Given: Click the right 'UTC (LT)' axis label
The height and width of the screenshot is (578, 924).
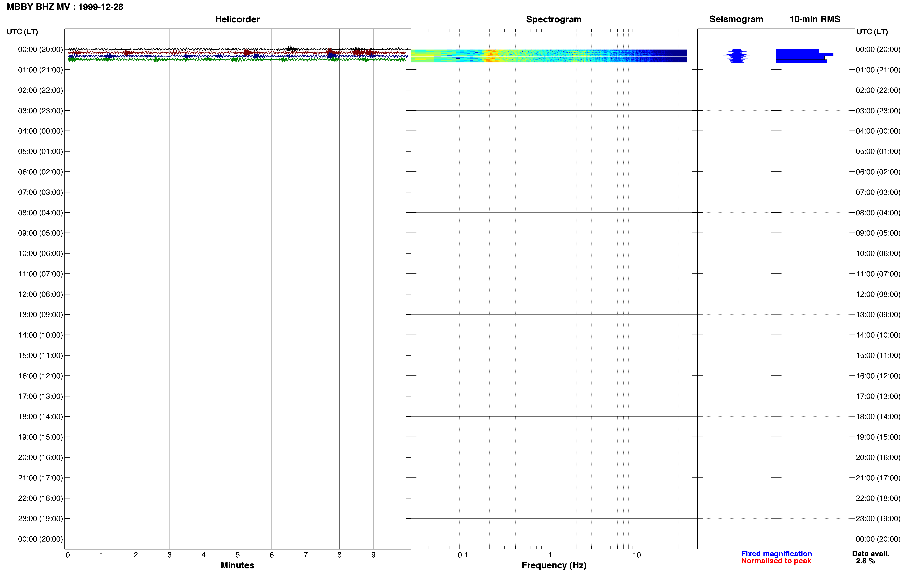Looking at the screenshot, I should click(872, 32).
